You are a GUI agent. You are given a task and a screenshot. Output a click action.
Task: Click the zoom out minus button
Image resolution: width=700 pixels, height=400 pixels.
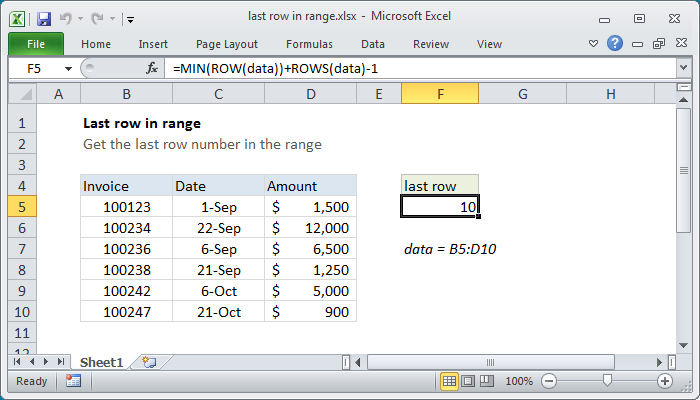tap(549, 381)
